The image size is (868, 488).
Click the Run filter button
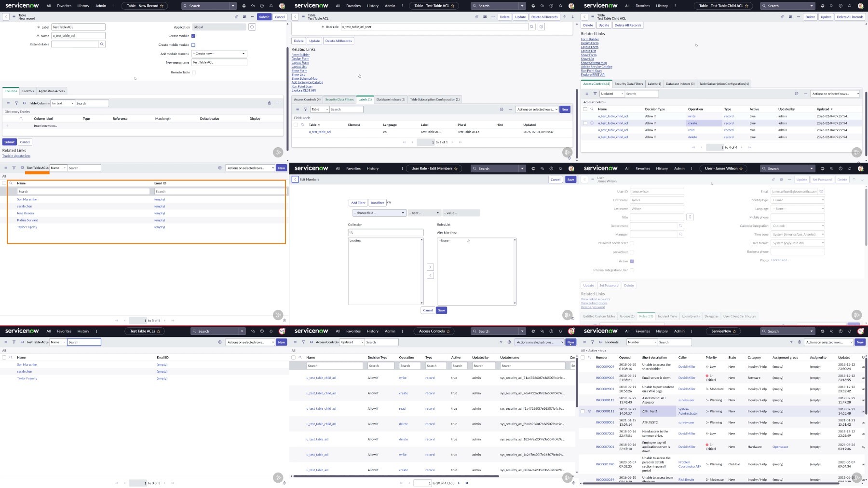click(377, 203)
